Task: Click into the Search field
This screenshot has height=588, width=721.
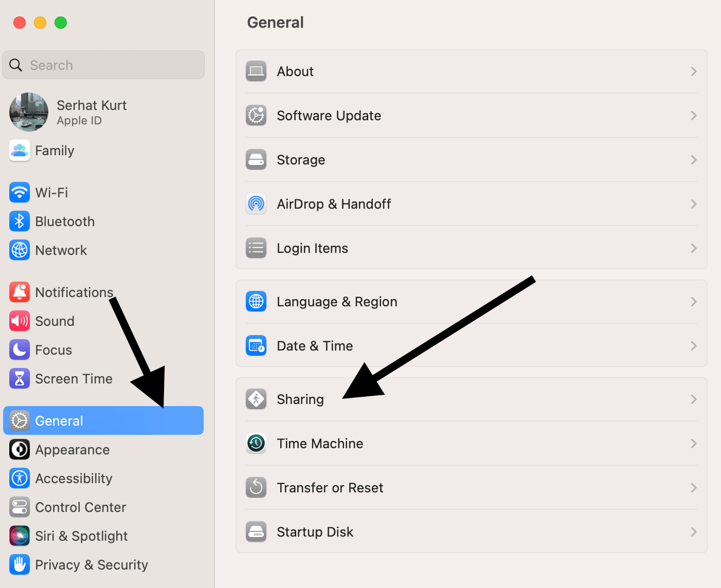Action: pyautogui.click(x=103, y=65)
